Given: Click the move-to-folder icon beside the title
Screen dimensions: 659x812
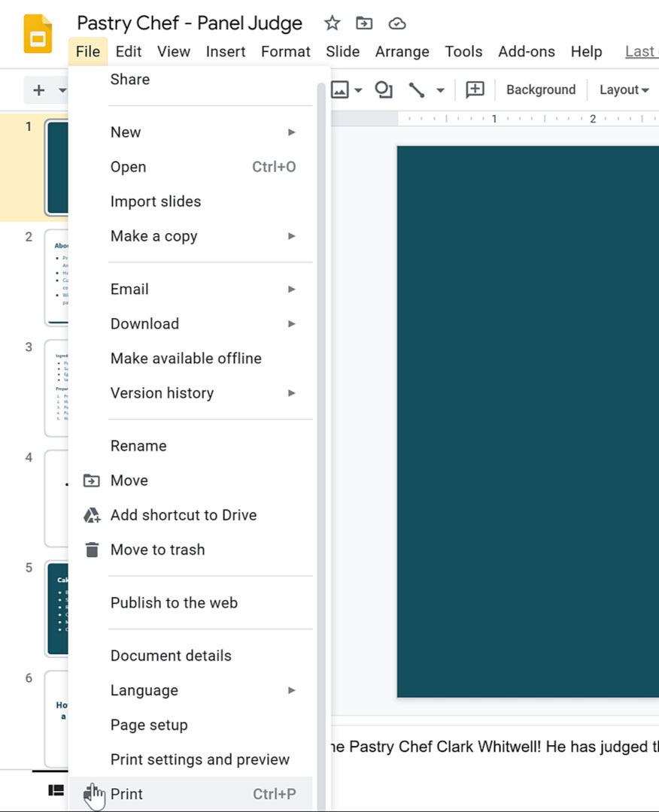Looking at the screenshot, I should point(364,23).
